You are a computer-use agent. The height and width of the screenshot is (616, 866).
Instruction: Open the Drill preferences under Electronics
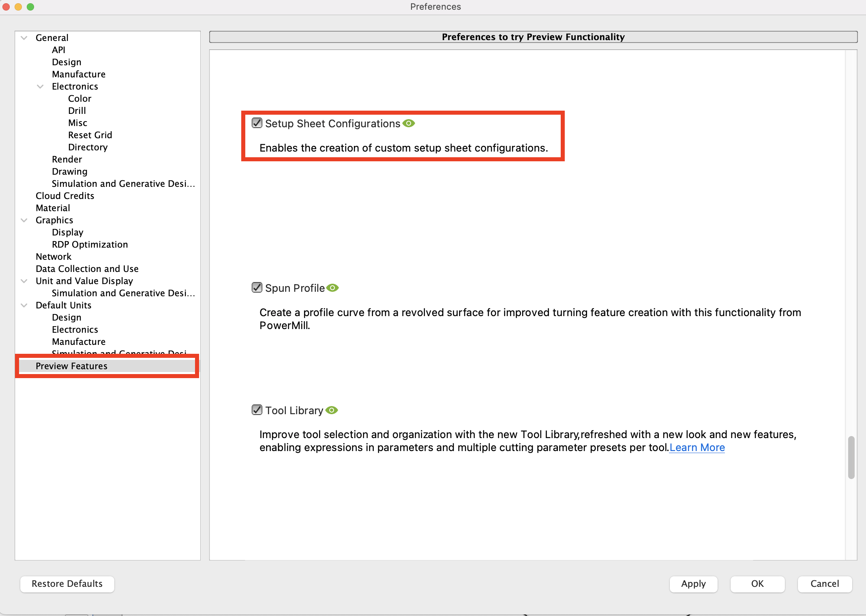77,110
